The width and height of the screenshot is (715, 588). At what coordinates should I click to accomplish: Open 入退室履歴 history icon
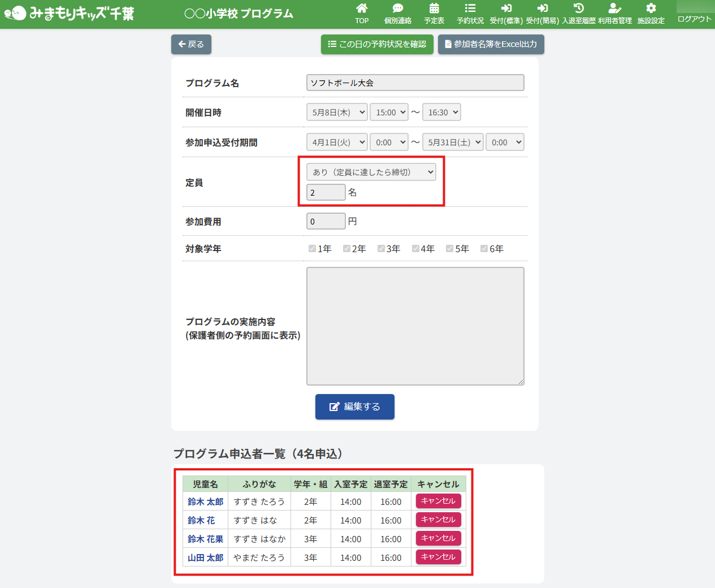579,8
